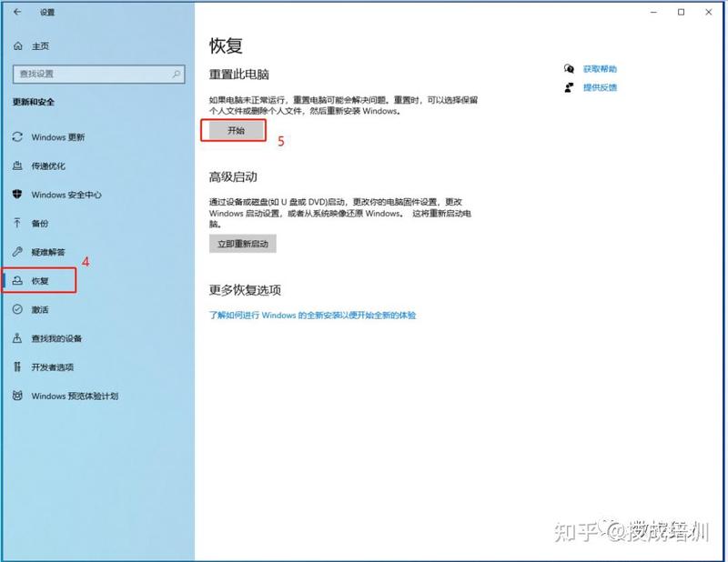This screenshot has height=562, width=728.
Task: Click the 高级启动 heading
Action: tap(233, 176)
